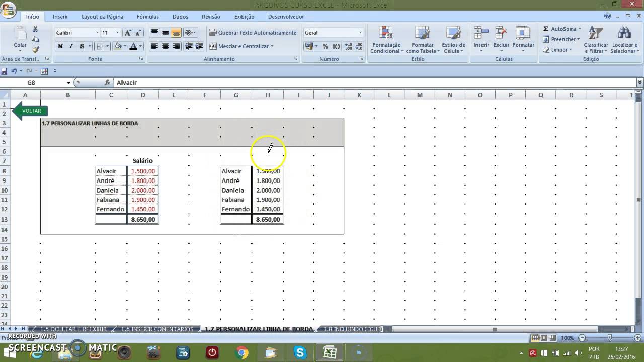644x362 pixels.
Task: Open Estilos de Célula gallery
Action: (453, 40)
